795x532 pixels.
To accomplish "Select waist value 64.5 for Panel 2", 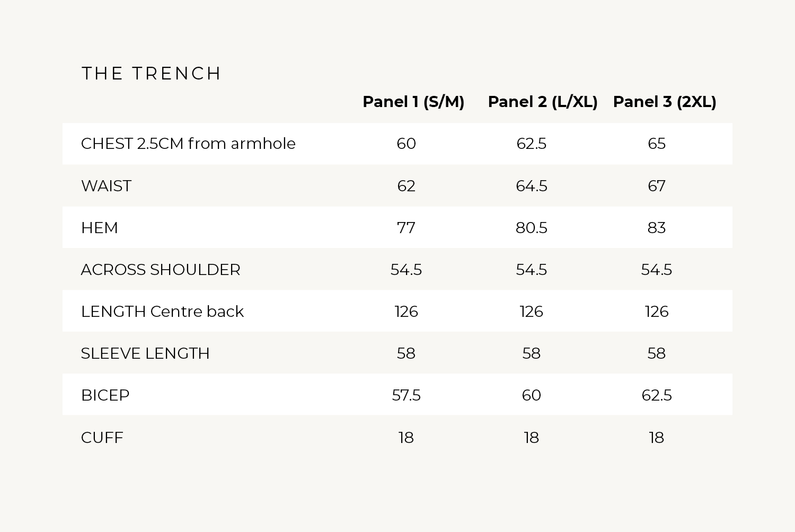I will tap(531, 186).
